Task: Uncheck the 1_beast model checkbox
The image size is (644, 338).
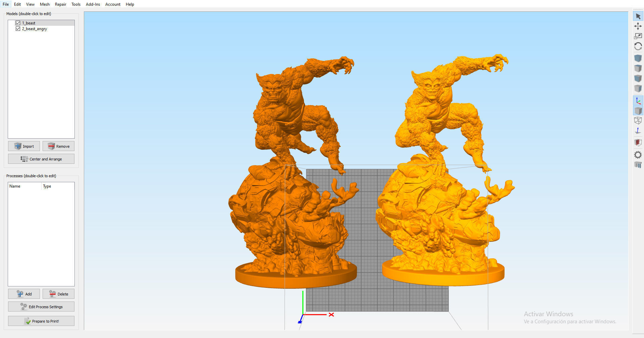Action: coord(18,23)
